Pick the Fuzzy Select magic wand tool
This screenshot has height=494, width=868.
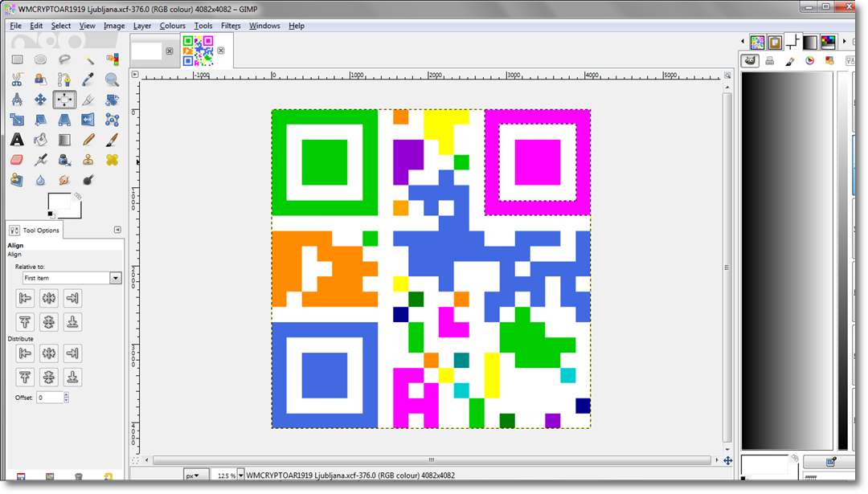88,59
